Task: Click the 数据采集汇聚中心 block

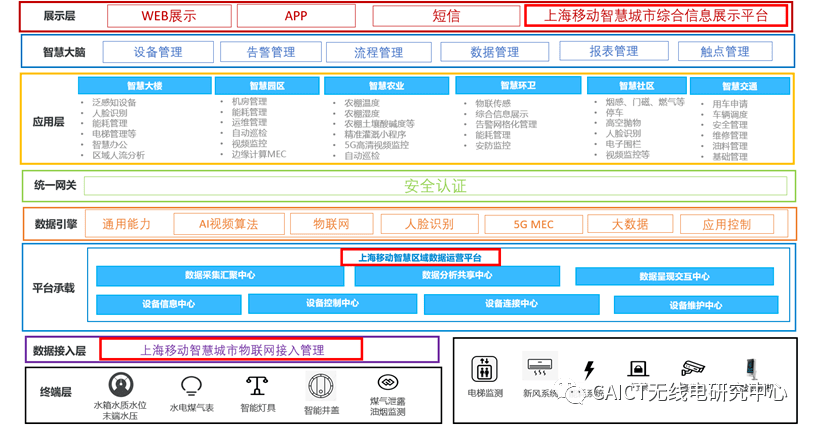Action: click(x=219, y=275)
